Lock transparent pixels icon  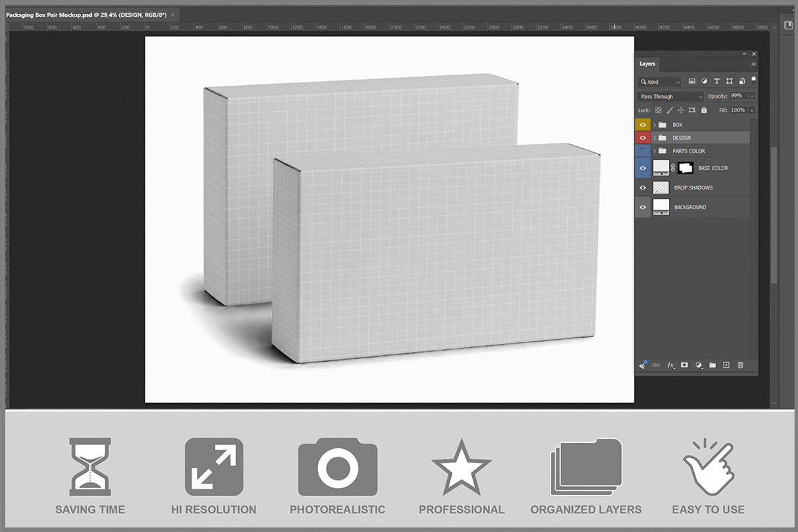658,110
